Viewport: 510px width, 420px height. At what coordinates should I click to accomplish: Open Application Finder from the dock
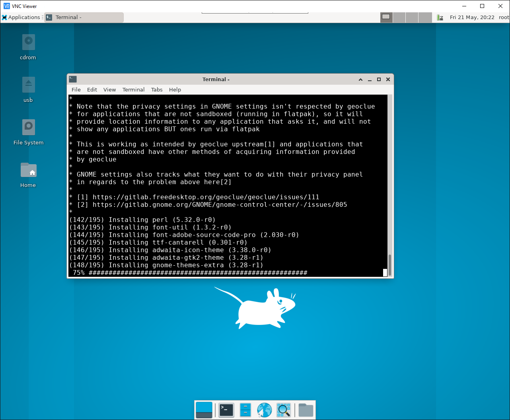pos(284,410)
